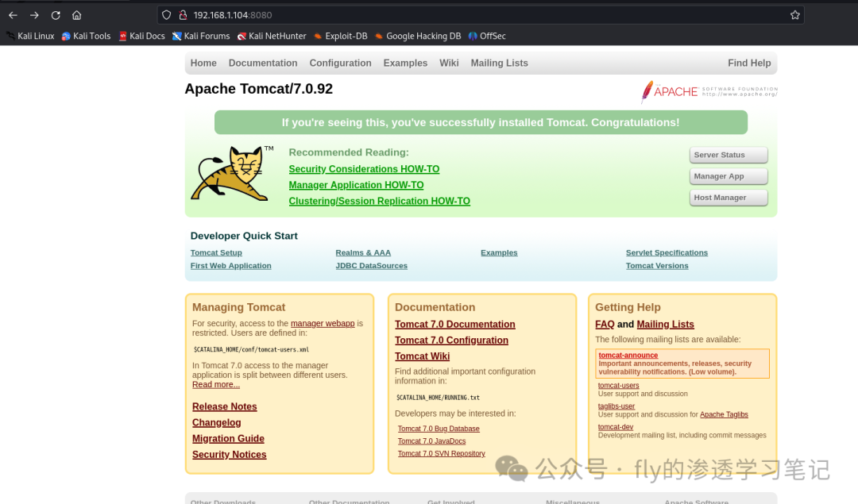Open Security Considerations HOW-TO link

coord(364,169)
